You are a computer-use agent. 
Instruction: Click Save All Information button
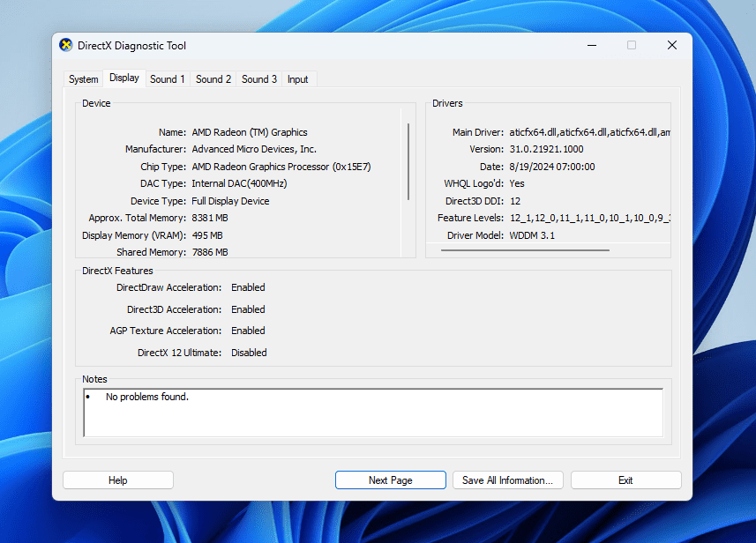point(507,480)
